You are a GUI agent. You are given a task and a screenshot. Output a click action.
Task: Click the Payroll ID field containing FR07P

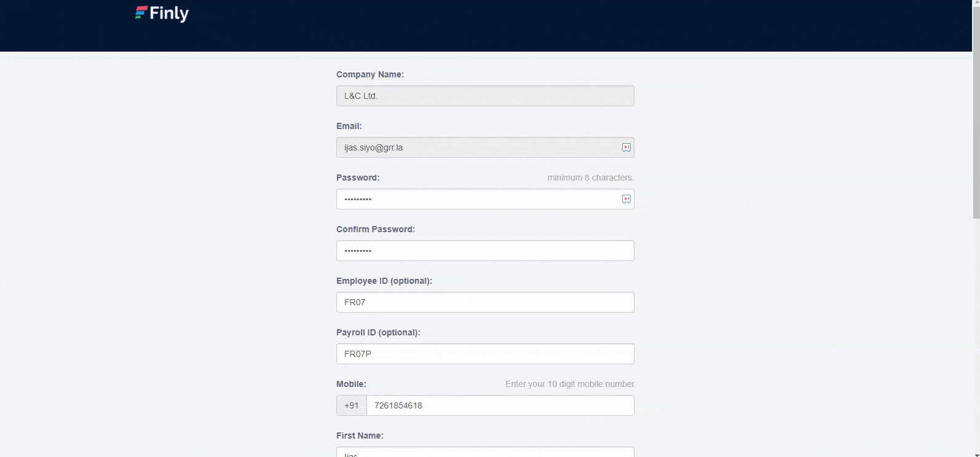485,354
